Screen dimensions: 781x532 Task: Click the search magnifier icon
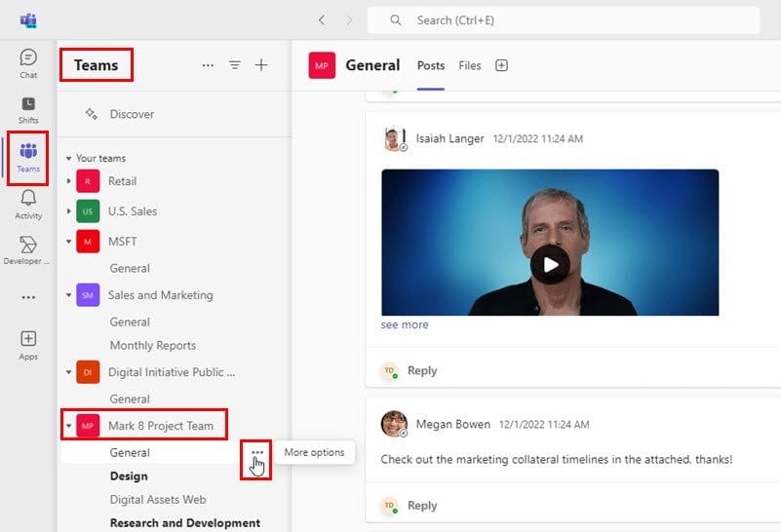[x=396, y=19]
